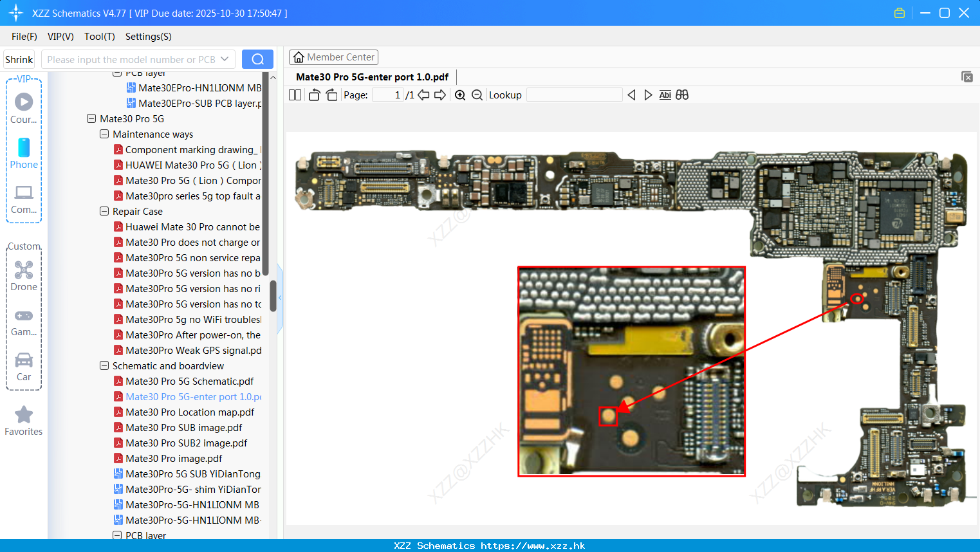Rotate page counterclockwise
The height and width of the screenshot is (552, 980).
click(314, 95)
